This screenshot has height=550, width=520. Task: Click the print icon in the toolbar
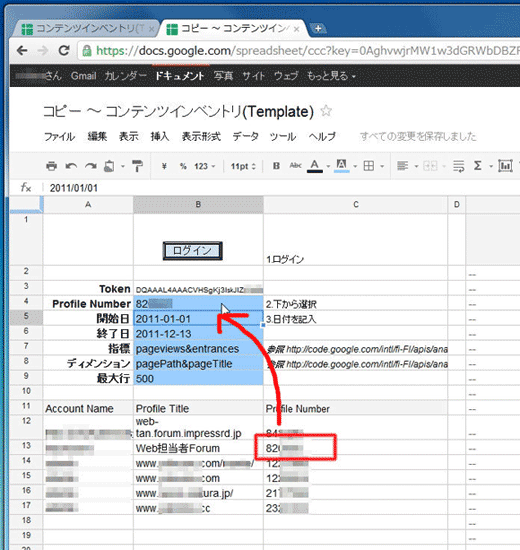pyautogui.click(x=51, y=166)
